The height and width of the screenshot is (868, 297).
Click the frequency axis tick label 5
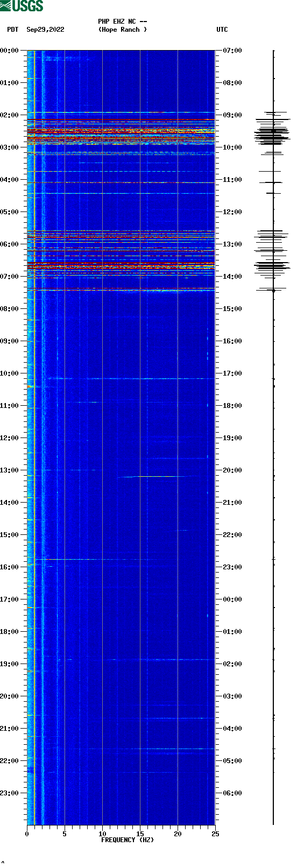[65, 834]
